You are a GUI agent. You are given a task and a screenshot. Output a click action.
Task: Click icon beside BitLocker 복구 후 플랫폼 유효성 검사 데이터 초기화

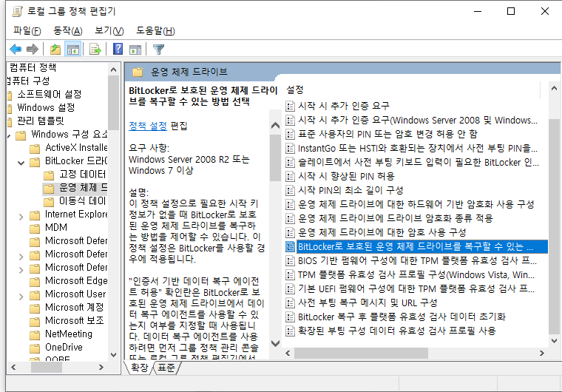pyautogui.click(x=290, y=317)
